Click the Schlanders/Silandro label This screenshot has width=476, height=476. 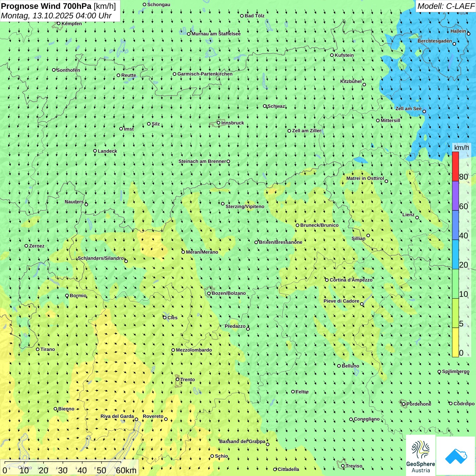point(101,258)
